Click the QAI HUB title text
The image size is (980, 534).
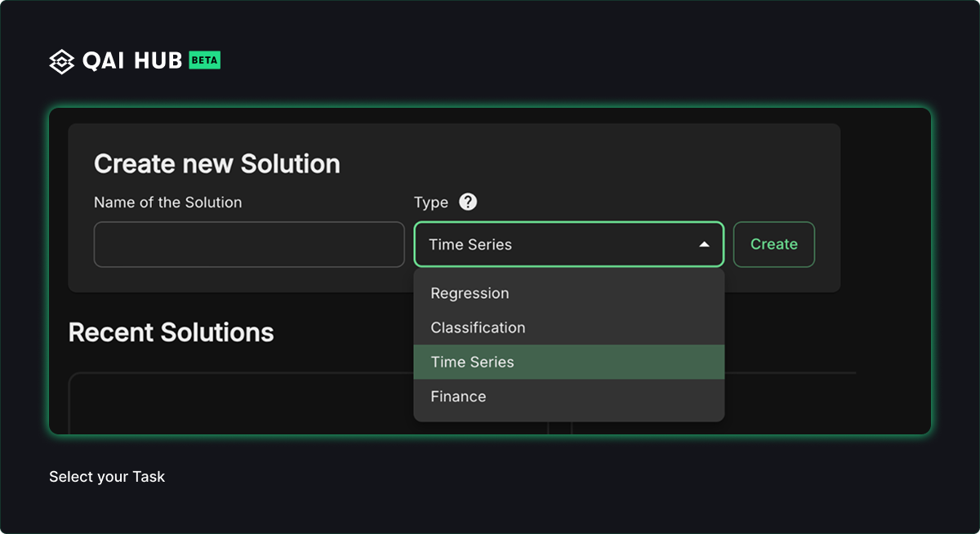coord(132,61)
